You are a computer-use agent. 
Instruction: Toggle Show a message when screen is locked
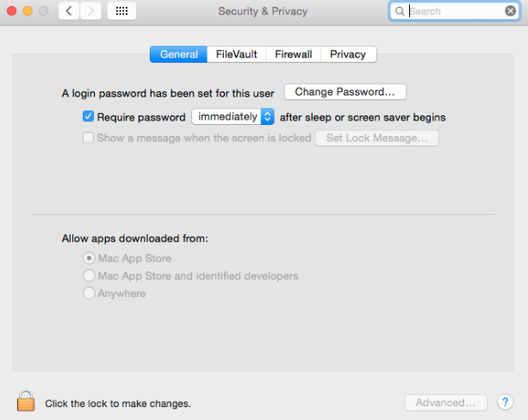(x=88, y=138)
